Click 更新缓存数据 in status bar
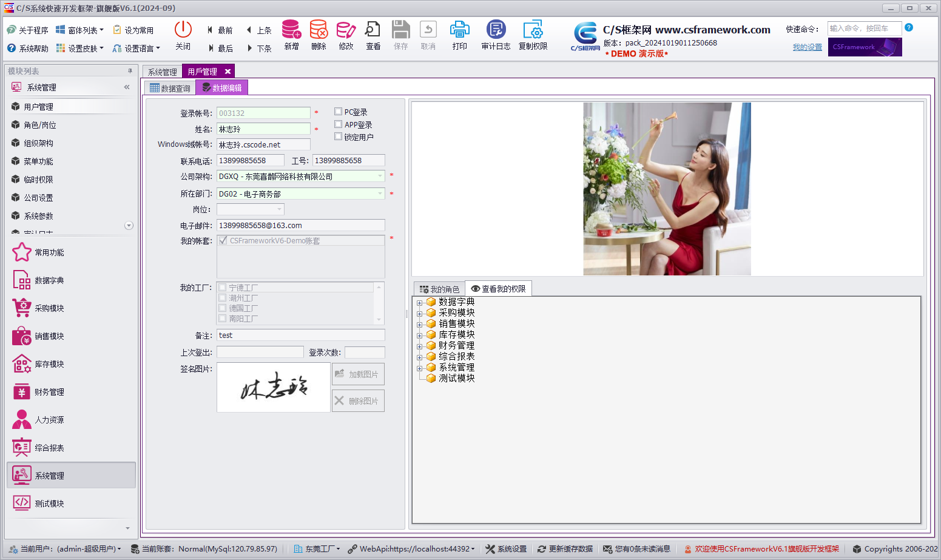 [565, 548]
